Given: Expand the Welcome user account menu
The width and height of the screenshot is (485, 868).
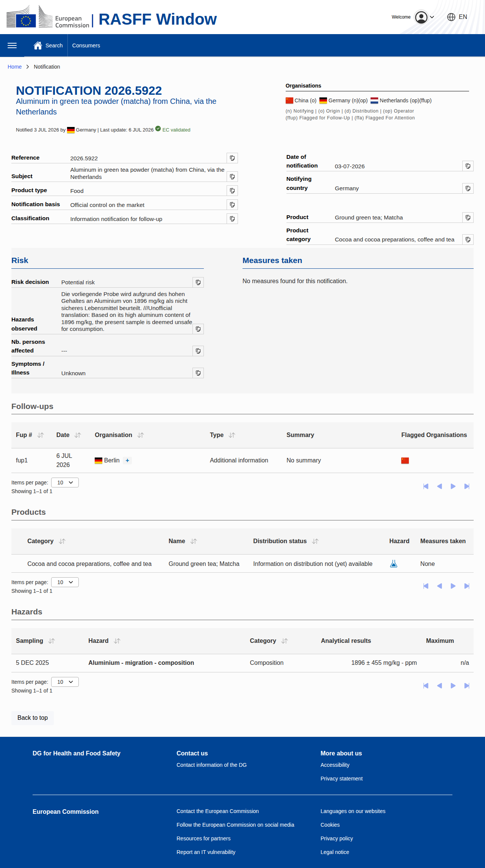Looking at the screenshot, I should (424, 17).
